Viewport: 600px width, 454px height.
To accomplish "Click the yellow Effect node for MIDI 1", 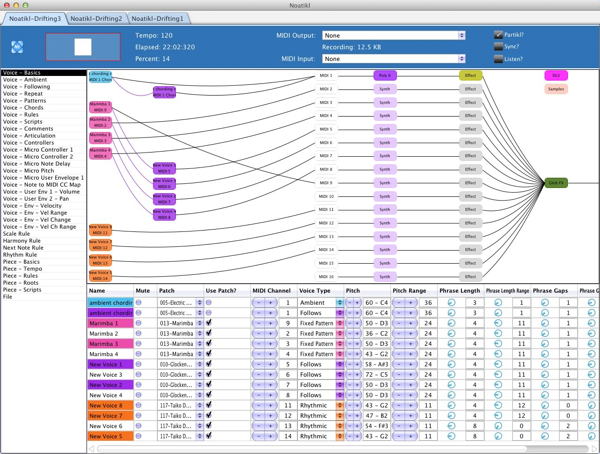I will [x=471, y=76].
